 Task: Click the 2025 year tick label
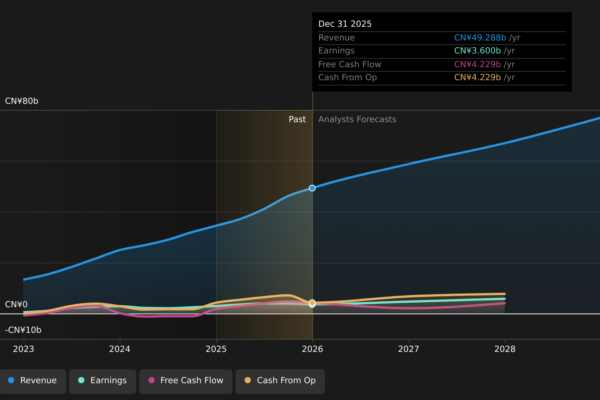click(x=216, y=349)
